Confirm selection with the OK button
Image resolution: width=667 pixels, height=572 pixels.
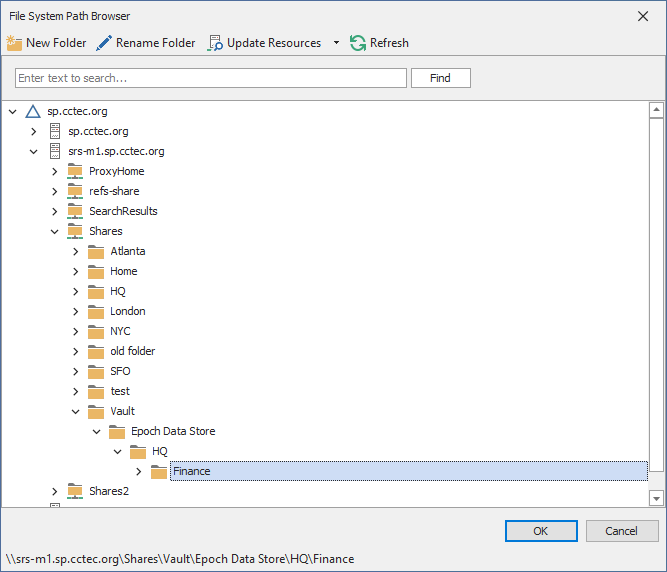[541, 531]
